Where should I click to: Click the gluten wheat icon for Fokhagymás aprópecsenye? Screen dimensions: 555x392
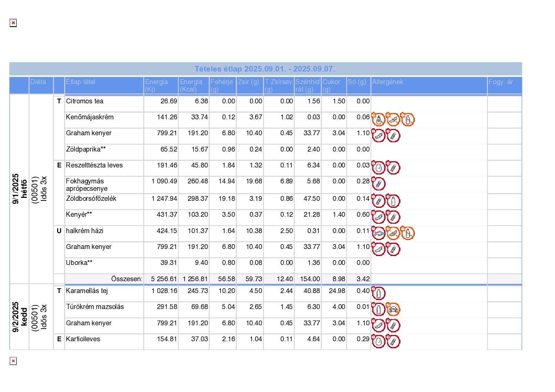point(379,184)
